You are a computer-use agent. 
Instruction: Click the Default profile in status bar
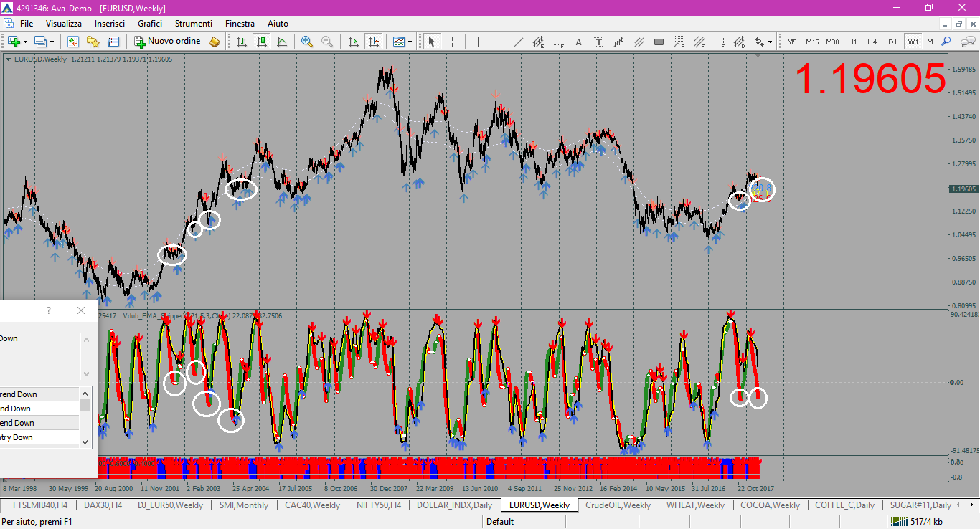(x=500, y=522)
